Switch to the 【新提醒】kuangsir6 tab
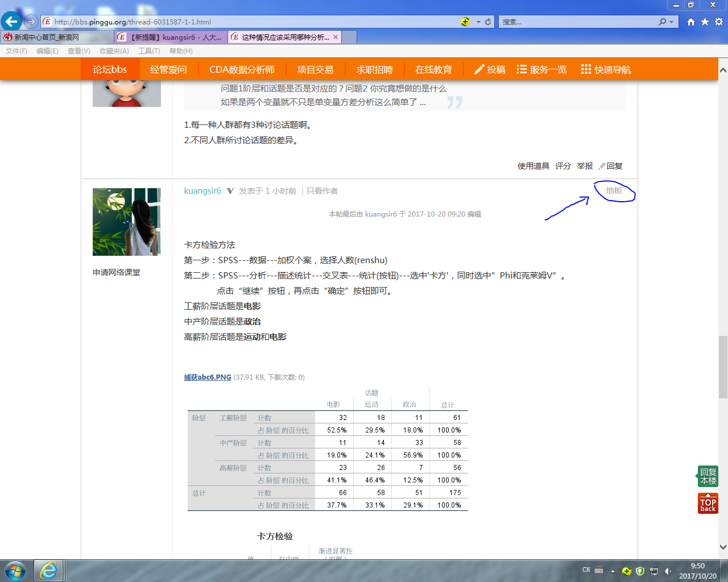 171,37
